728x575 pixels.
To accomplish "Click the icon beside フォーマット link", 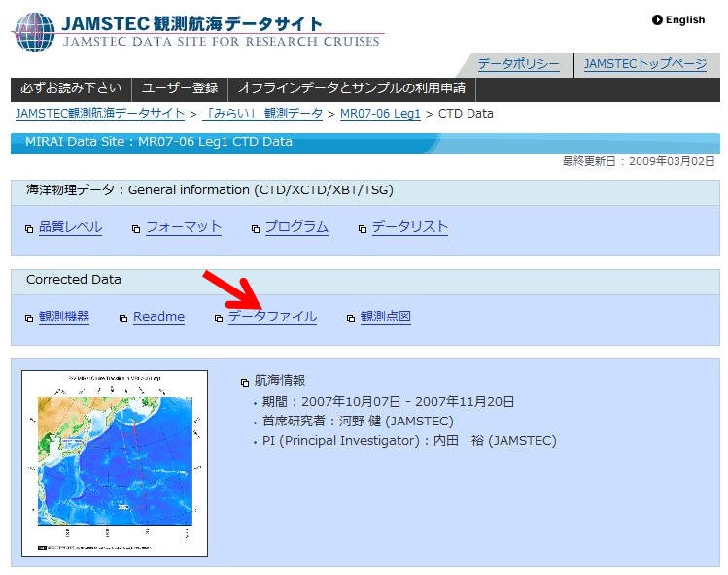I will (136, 229).
